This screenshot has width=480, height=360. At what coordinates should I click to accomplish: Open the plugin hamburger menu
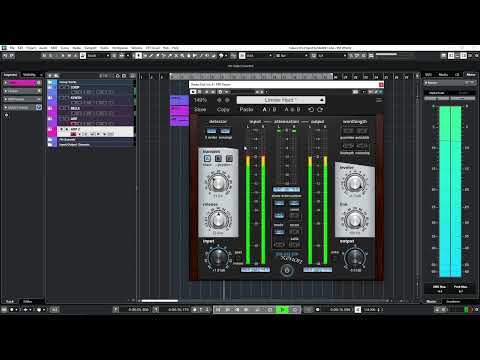click(x=379, y=100)
